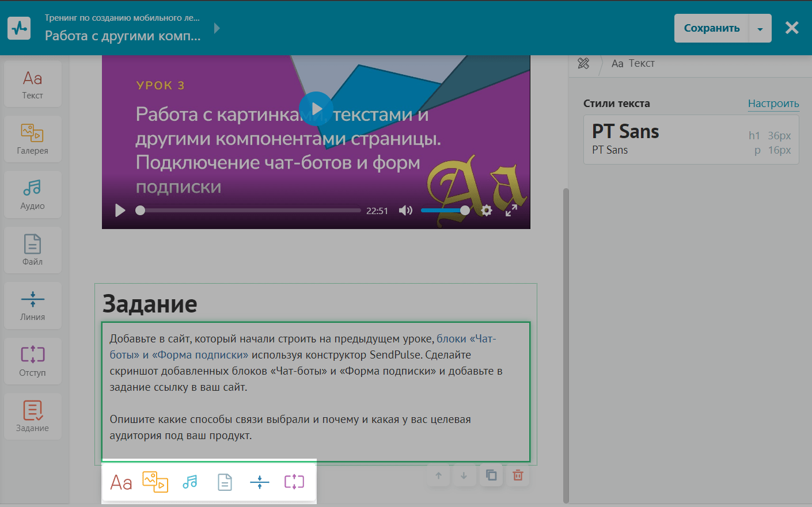Mute the video player sound
The height and width of the screenshot is (507, 812).
(x=405, y=211)
